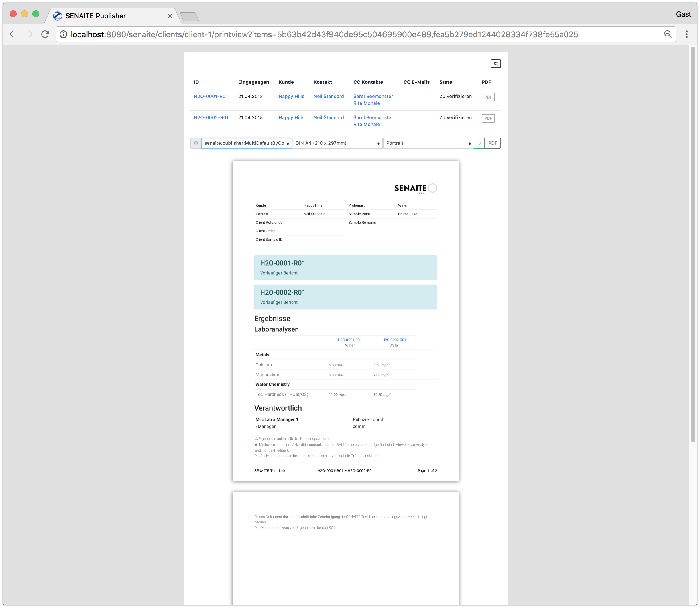
Task: Click the site info icon in address bar
Action: click(64, 34)
